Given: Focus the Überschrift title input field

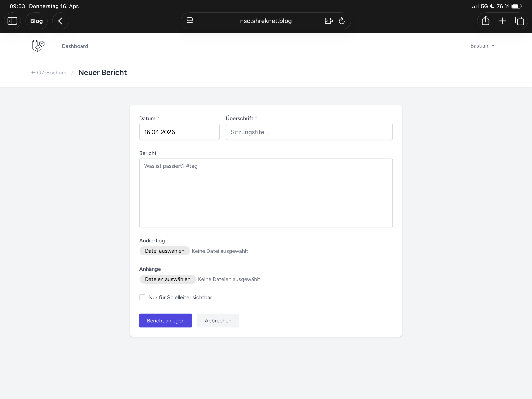Looking at the screenshot, I should click(x=309, y=132).
